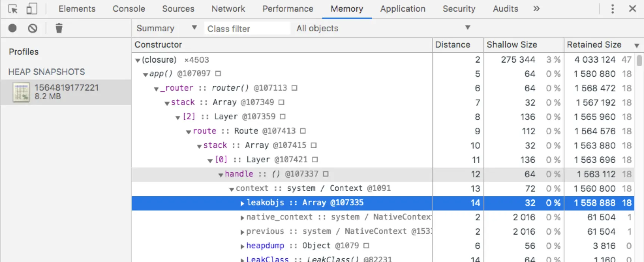This screenshot has width=644, height=262.
Task: Click the small square beside app() @107097
Action: click(218, 74)
